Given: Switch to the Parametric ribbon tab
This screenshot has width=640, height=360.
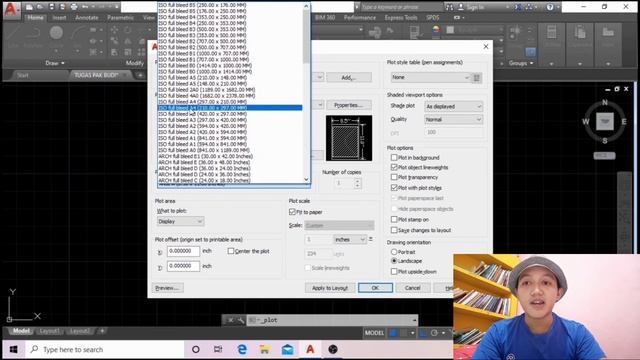Looking at the screenshot, I should pos(120,18).
